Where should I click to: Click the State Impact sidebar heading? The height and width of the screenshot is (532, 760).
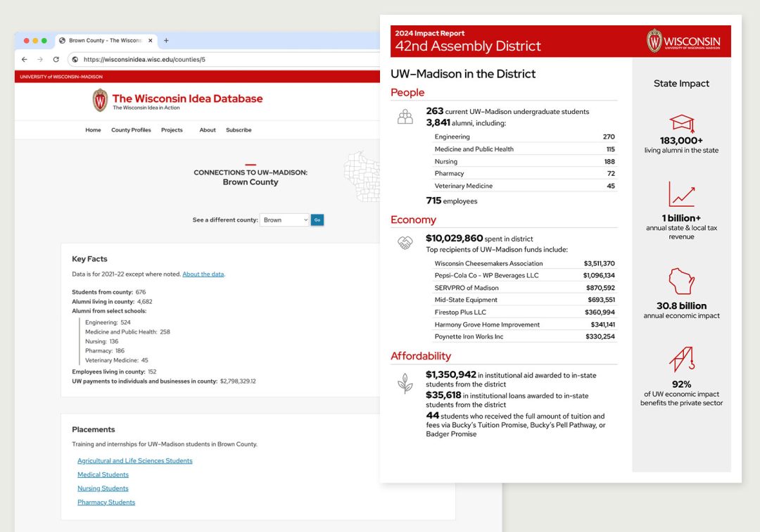(x=681, y=83)
